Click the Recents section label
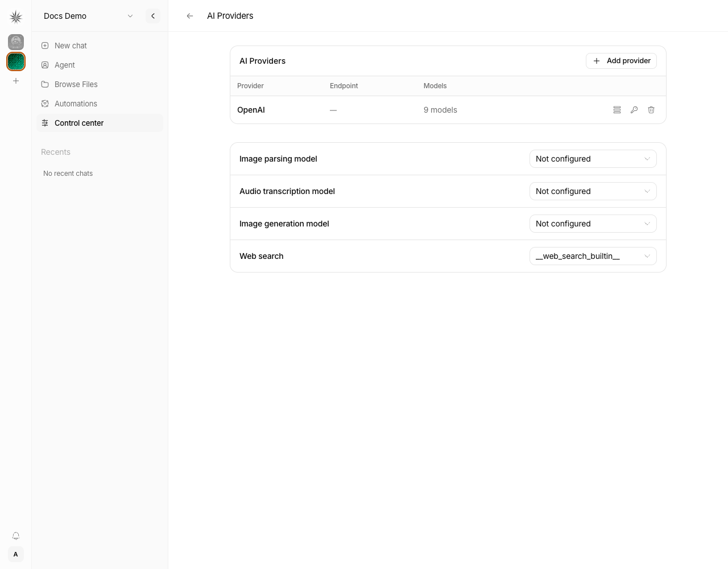Image resolution: width=728 pixels, height=569 pixels. tap(56, 152)
